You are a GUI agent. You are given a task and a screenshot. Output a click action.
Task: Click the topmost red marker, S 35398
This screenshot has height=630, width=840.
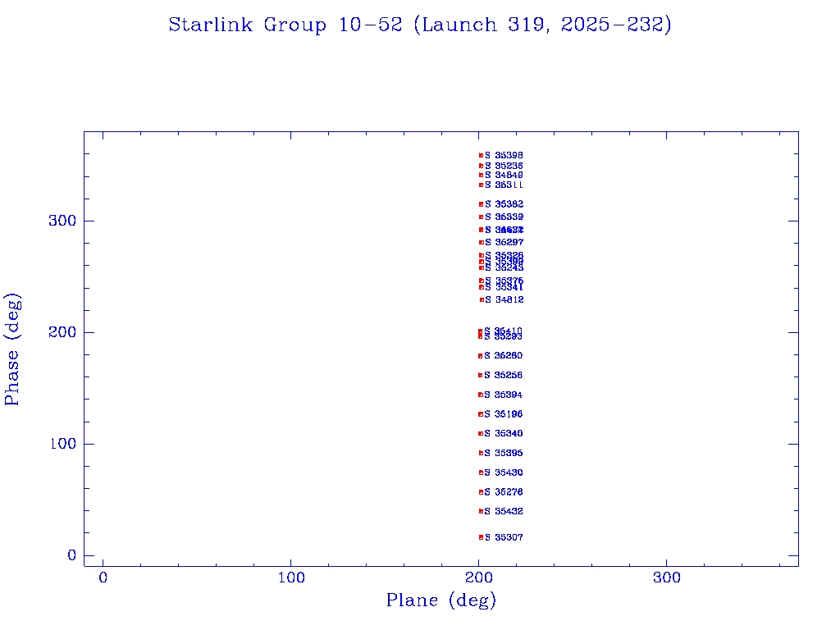coord(482,155)
